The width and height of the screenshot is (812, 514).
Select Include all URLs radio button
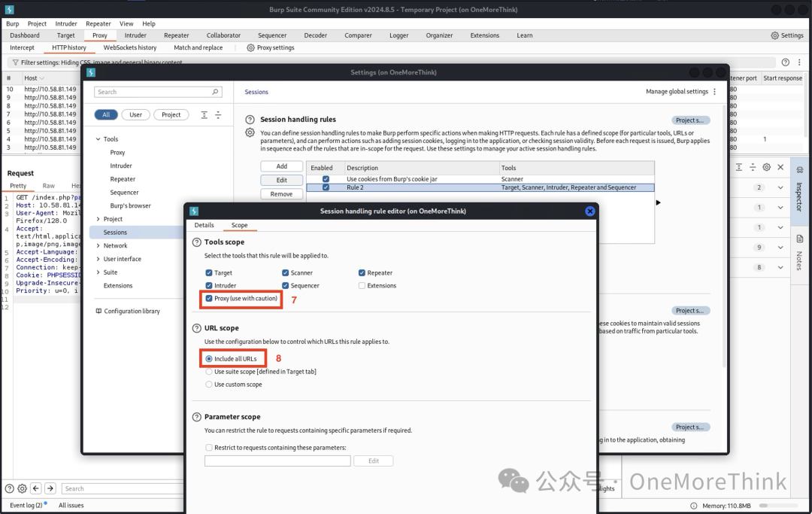209,358
